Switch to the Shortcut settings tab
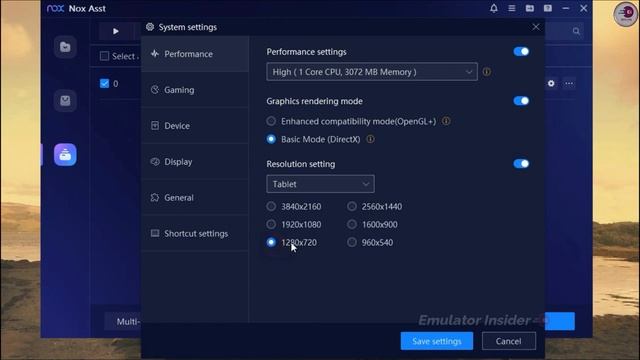 click(195, 233)
